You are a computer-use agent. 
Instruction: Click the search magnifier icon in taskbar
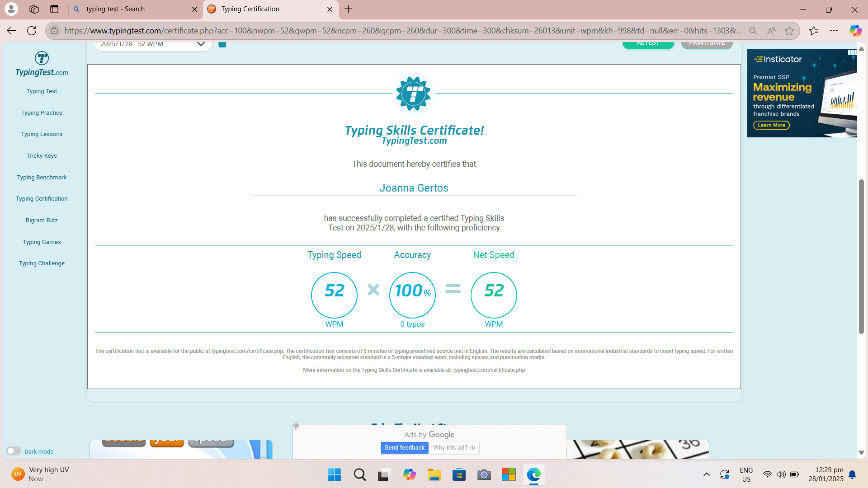[359, 474]
